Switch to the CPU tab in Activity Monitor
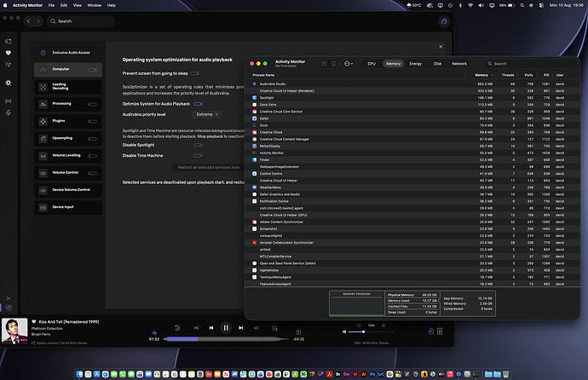 pyautogui.click(x=372, y=64)
